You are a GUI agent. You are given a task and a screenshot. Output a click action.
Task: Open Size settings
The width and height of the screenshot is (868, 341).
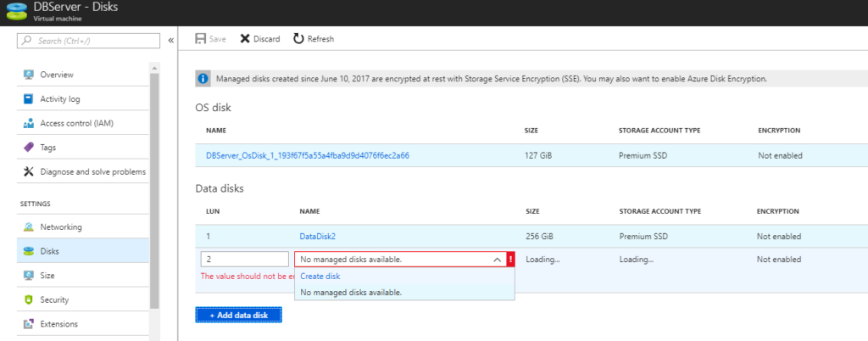click(84, 275)
